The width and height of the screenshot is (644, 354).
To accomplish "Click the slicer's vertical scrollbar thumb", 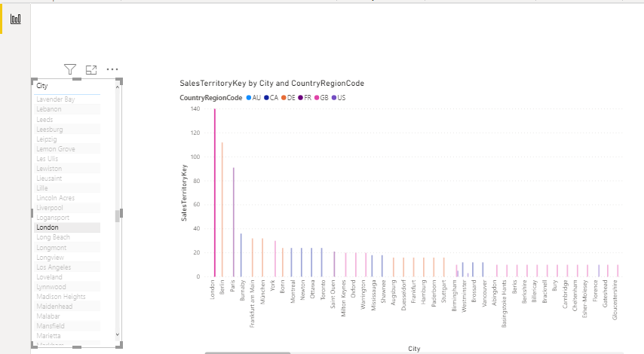I will [x=118, y=215].
